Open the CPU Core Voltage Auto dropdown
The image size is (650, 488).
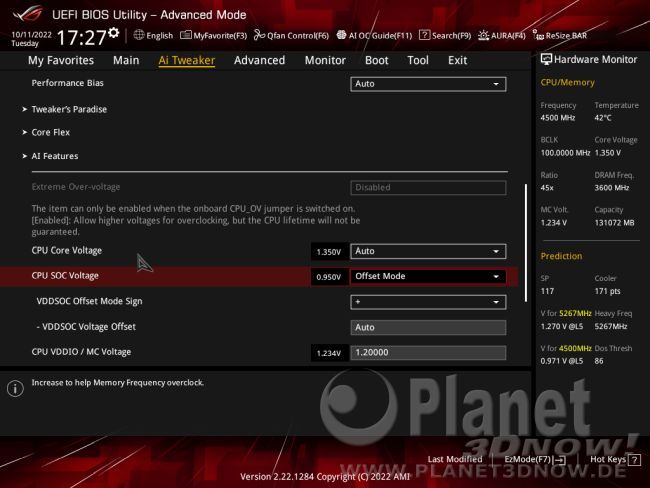pyautogui.click(x=428, y=251)
